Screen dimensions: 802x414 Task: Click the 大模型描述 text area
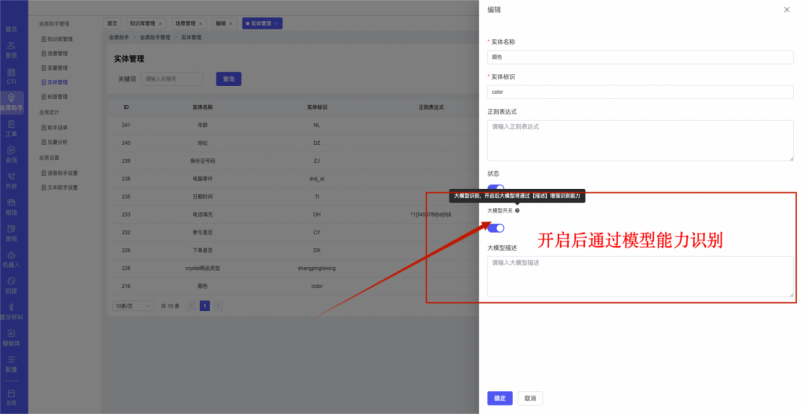point(640,275)
